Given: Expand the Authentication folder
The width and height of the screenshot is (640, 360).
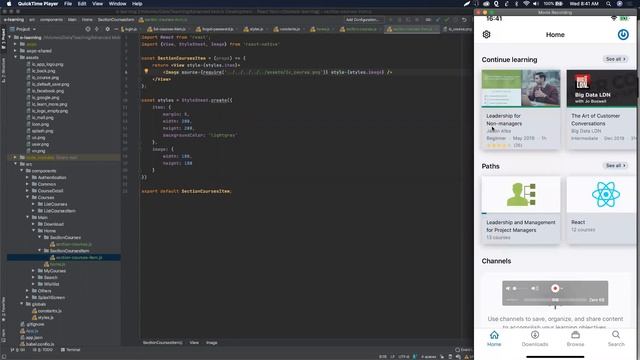Looking at the screenshot, I should 27,178.
